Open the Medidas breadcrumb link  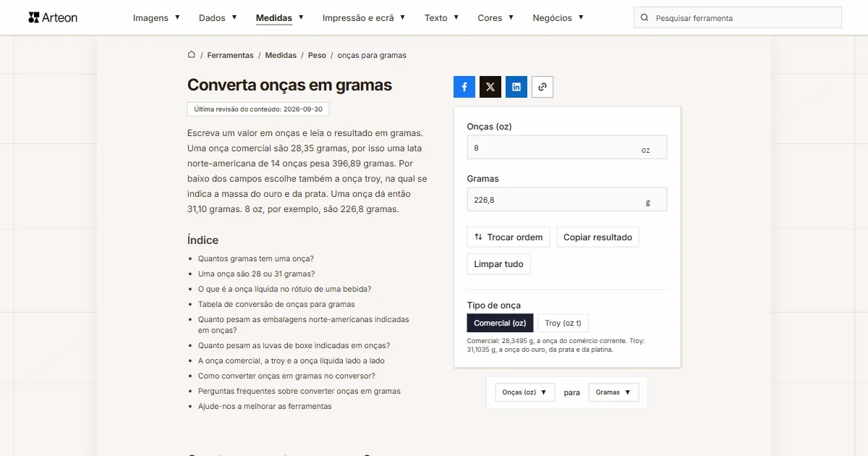coord(281,55)
